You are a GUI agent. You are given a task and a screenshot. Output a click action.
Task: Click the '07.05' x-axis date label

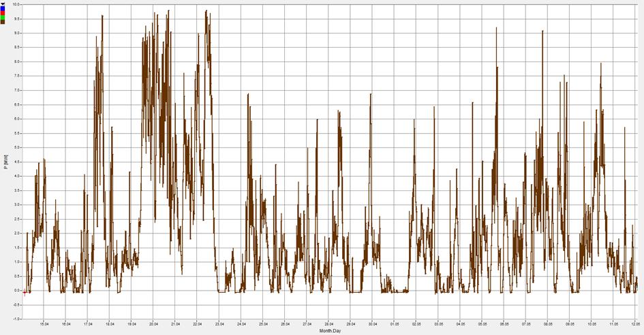pyautogui.click(x=525, y=324)
